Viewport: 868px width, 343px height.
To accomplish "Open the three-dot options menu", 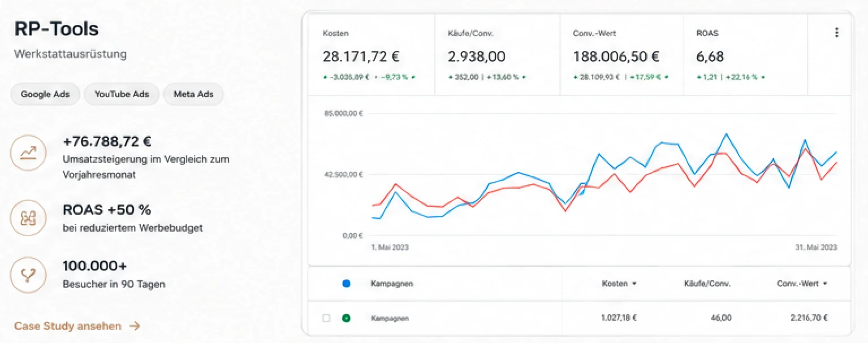I will point(837,33).
